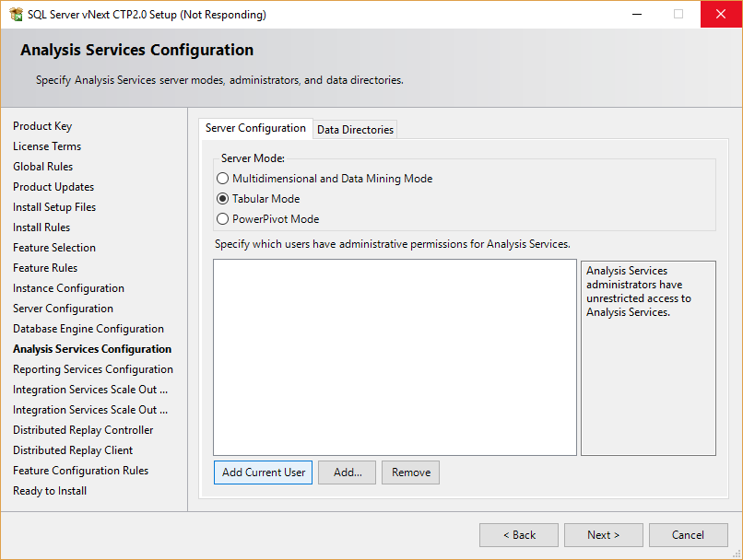Cancel the setup wizard
Viewport: 743px width, 560px height.
click(x=688, y=535)
